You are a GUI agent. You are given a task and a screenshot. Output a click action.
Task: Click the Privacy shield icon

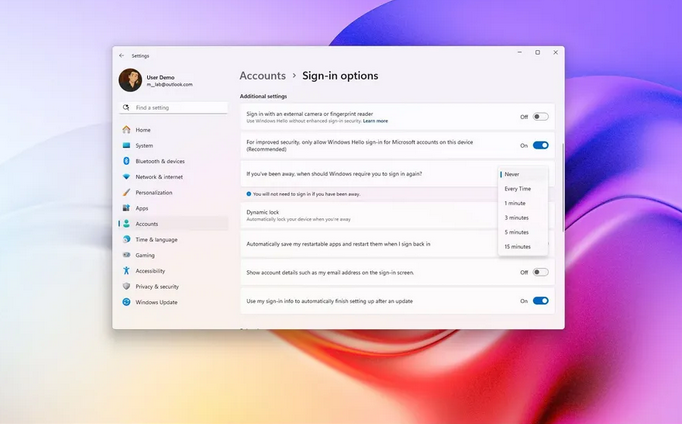click(x=126, y=286)
